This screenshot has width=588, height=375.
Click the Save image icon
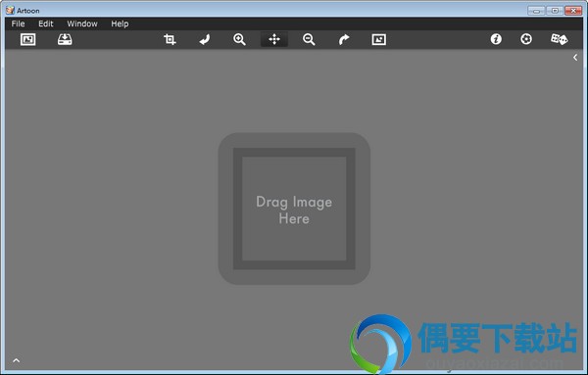65,39
